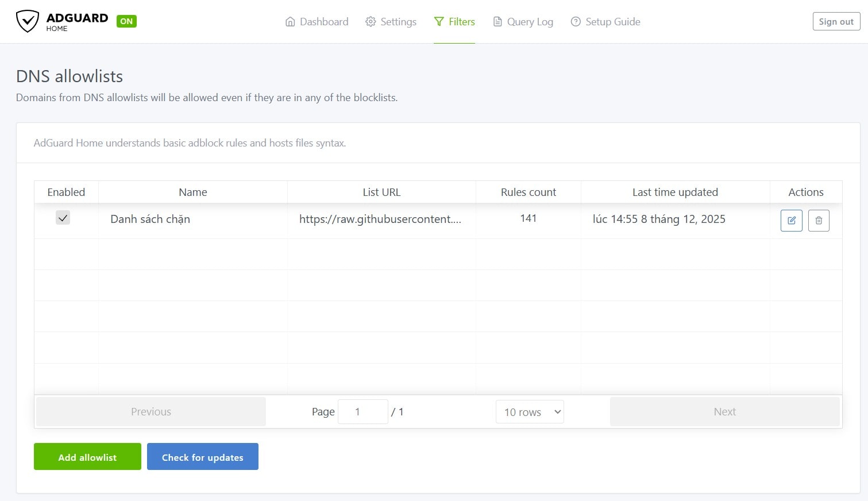The image size is (868, 501).
Task: Click the raw.githubusercontent list URL
Action: point(380,219)
